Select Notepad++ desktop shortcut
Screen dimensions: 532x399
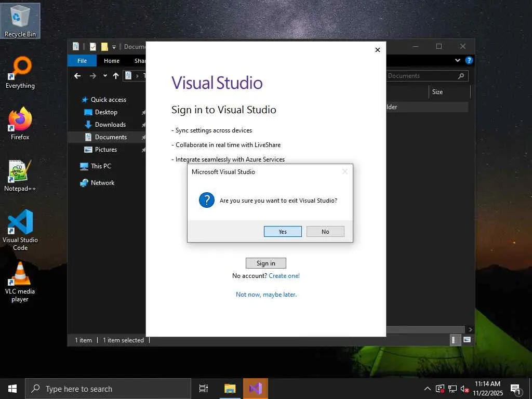tap(20, 176)
